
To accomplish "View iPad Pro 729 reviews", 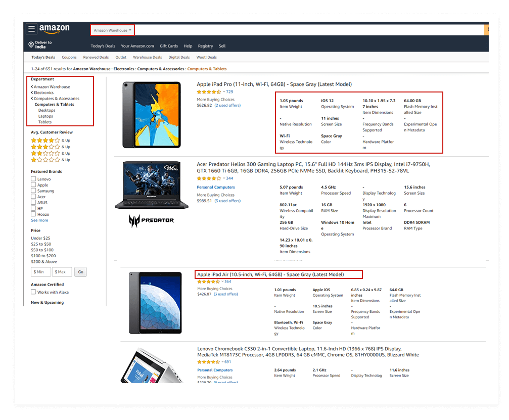I will point(229,92).
